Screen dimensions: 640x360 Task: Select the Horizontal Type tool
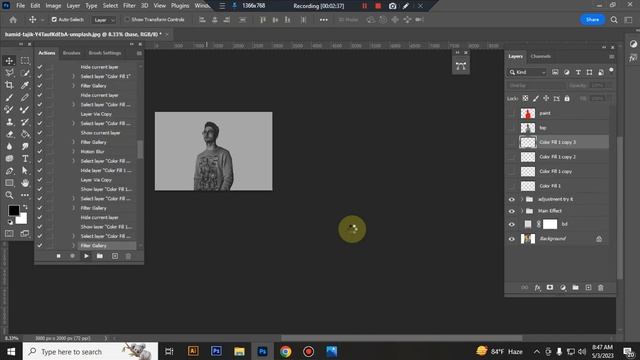point(25,158)
